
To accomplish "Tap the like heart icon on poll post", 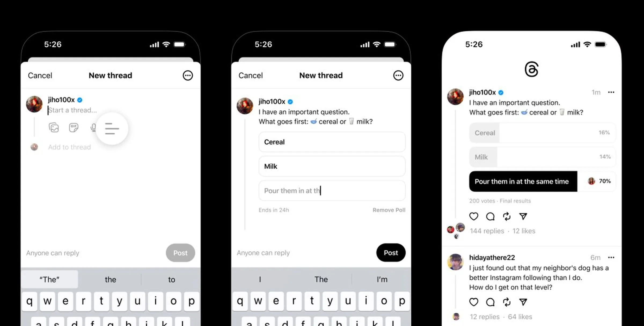I will click(474, 216).
